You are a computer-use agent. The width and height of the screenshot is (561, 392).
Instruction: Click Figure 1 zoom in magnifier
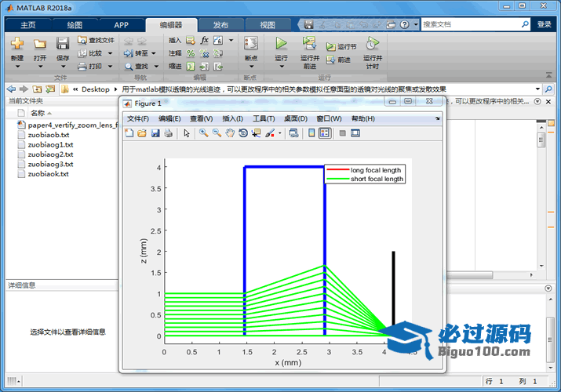pos(204,133)
